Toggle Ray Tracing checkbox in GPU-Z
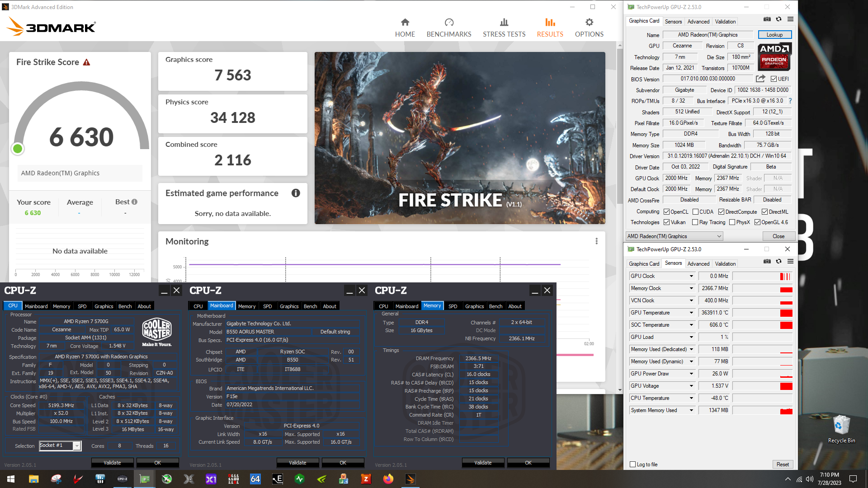 tap(695, 222)
